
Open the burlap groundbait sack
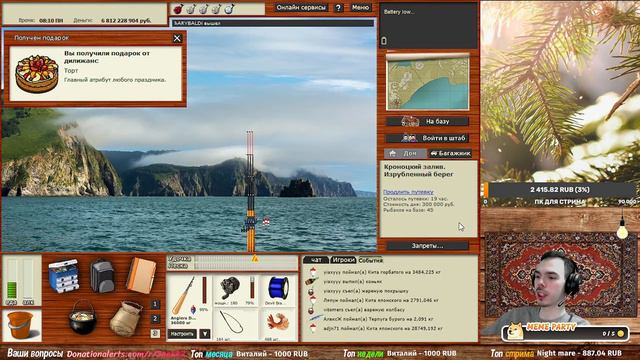coord(127,319)
